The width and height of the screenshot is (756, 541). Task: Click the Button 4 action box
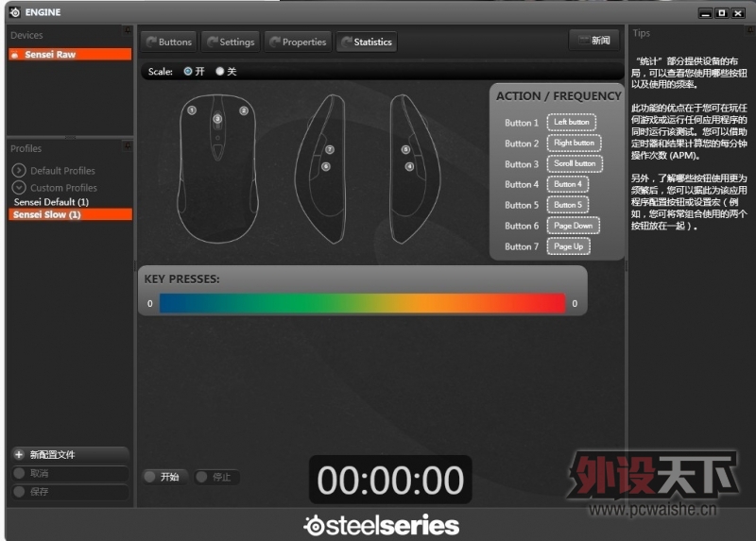568,184
